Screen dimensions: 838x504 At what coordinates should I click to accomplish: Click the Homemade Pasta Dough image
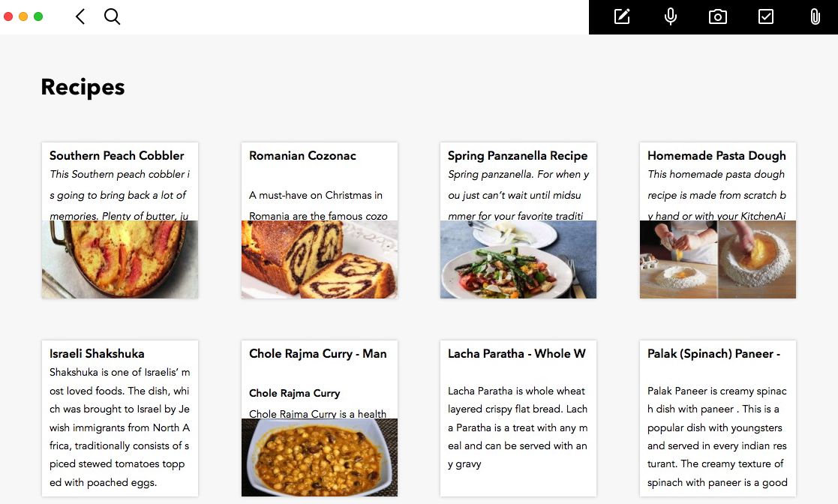718,259
